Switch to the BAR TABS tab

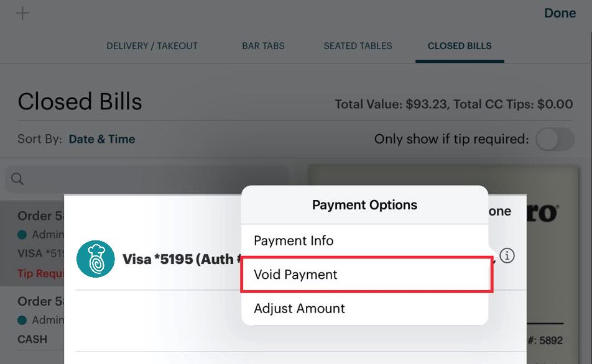point(263,45)
